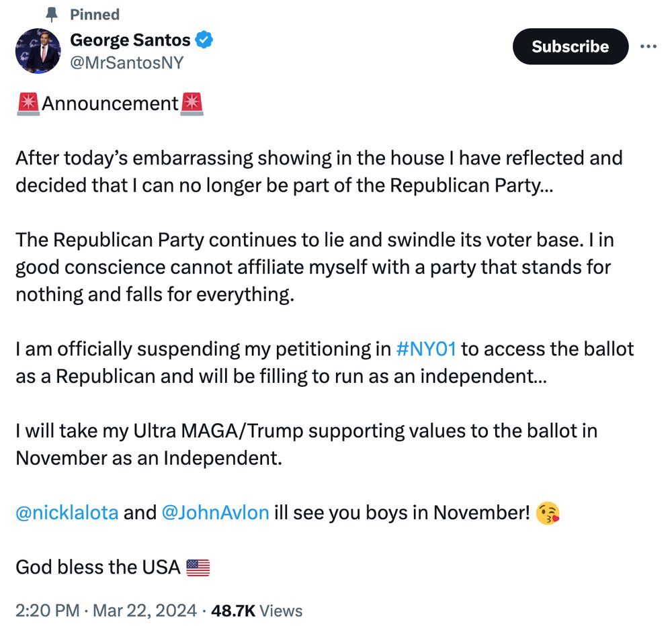Click the kissing face emoji
This screenshot has height=626, width=672.
[548, 513]
